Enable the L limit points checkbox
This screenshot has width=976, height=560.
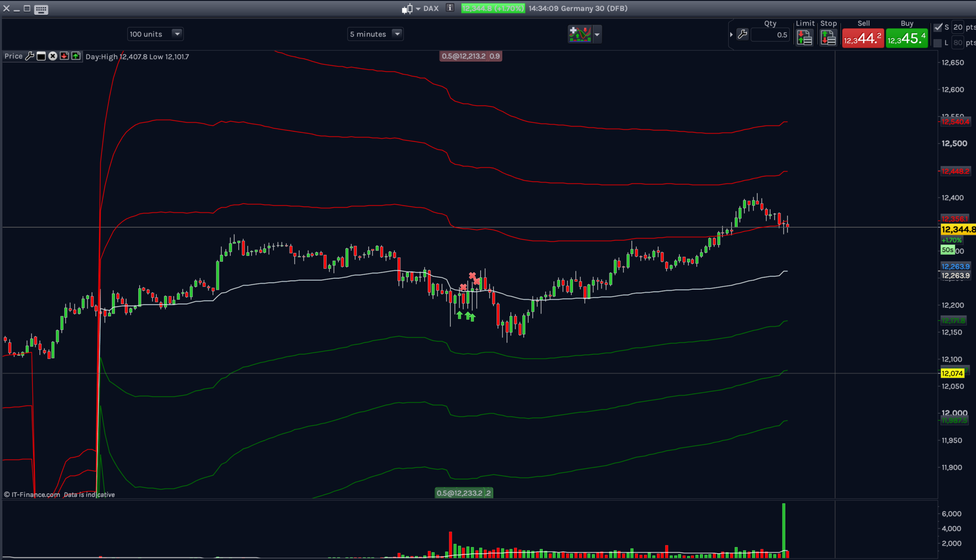pyautogui.click(x=938, y=43)
